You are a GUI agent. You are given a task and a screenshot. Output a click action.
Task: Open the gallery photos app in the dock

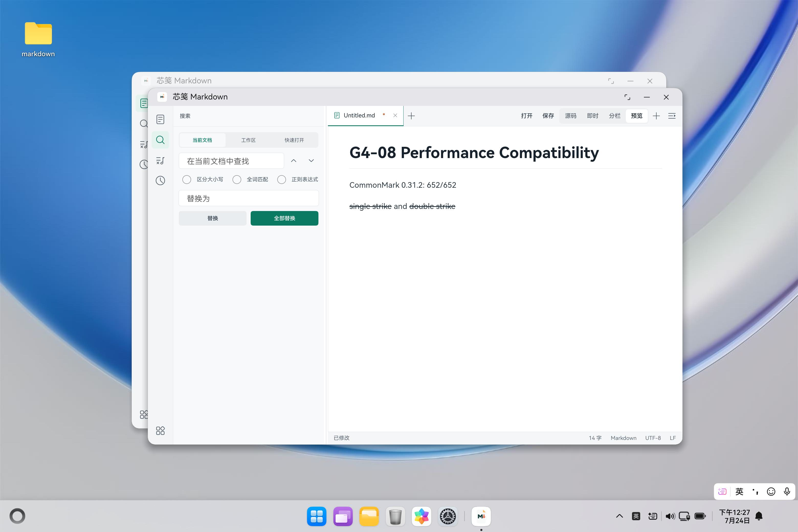[x=422, y=516]
